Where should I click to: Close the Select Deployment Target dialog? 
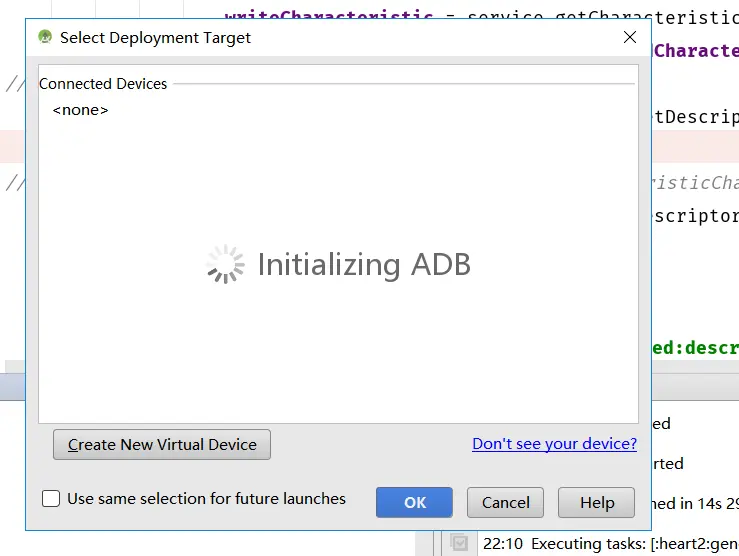click(630, 37)
